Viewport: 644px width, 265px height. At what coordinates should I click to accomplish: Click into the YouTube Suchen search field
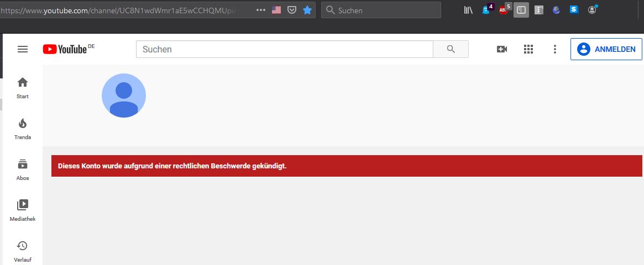[x=284, y=49]
